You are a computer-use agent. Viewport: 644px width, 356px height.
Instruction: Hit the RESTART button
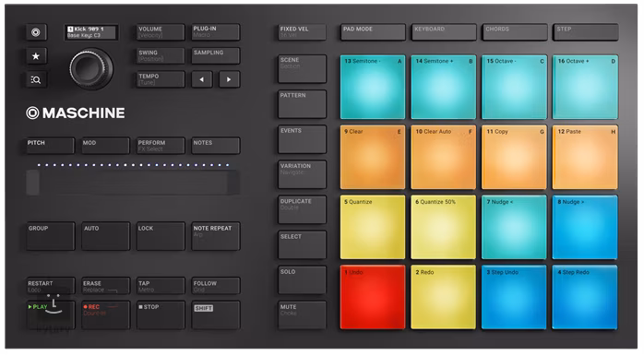pyautogui.click(x=51, y=286)
